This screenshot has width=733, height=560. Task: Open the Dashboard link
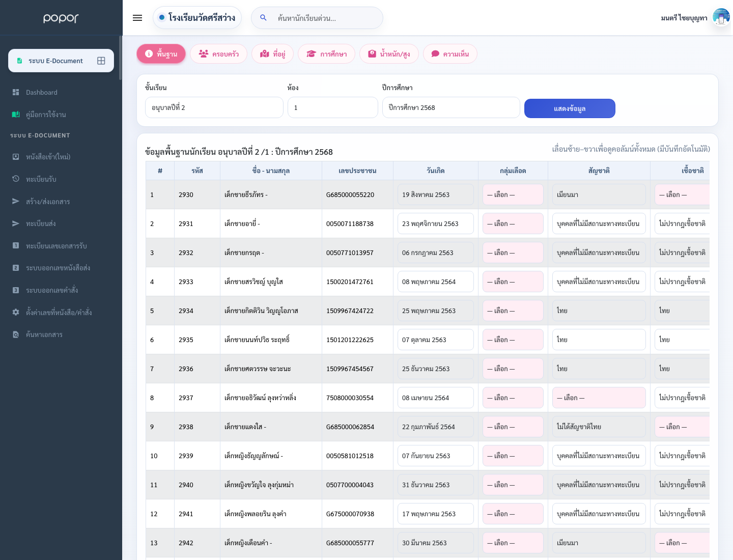(x=42, y=92)
